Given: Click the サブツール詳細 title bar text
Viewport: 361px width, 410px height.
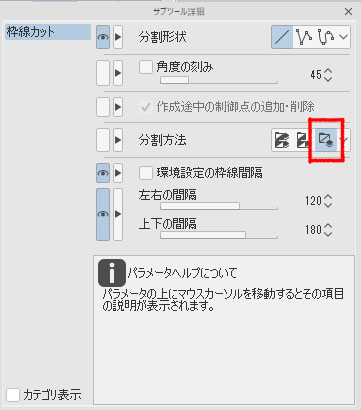Looking at the screenshot, I should (x=179, y=12).
